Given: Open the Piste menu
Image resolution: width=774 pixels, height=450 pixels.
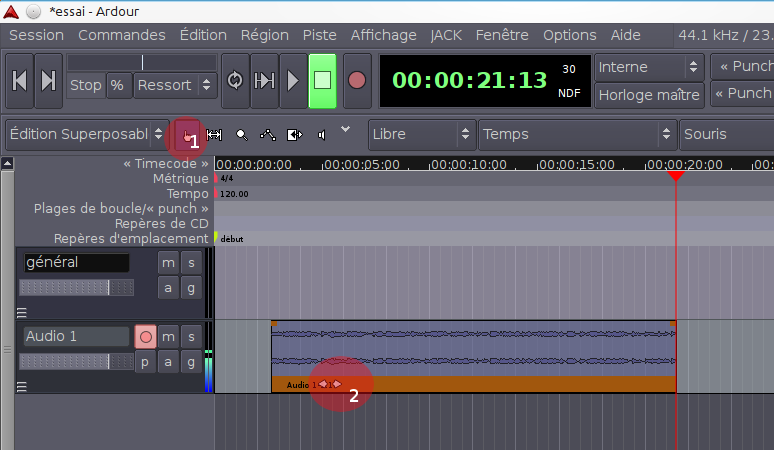Looking at the screenshot, I should [x=319, y=36].
